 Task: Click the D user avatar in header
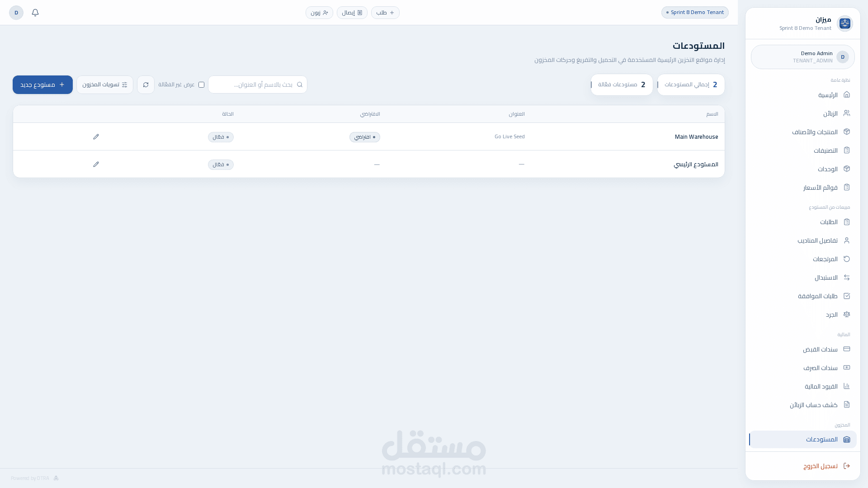coord(16,13)
